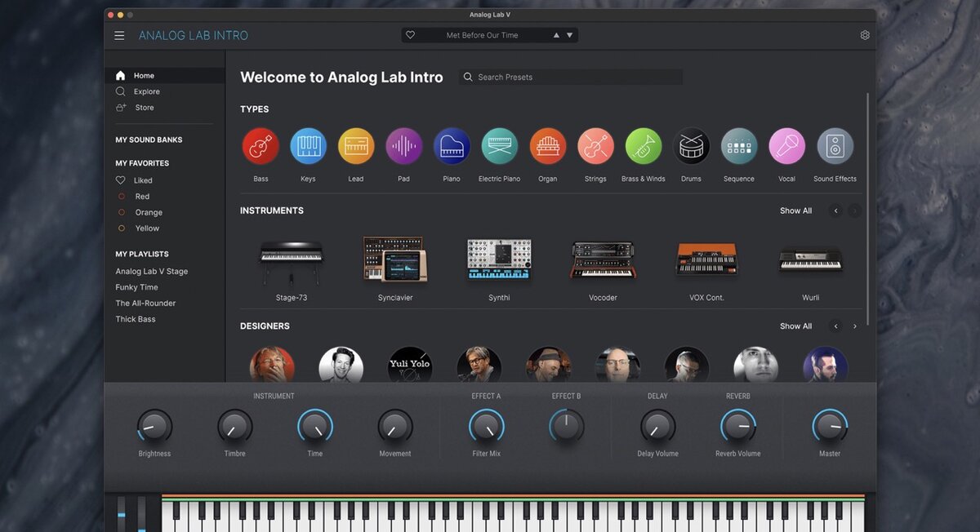Open Funky Time playlist
Viewport: 980px width, 532px height.
tap(137, 287)
